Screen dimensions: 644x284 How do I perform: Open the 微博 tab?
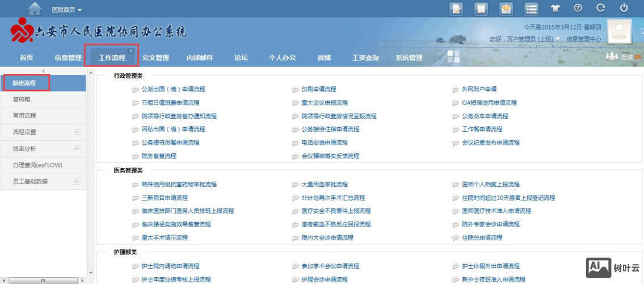[x=324, y=58]
